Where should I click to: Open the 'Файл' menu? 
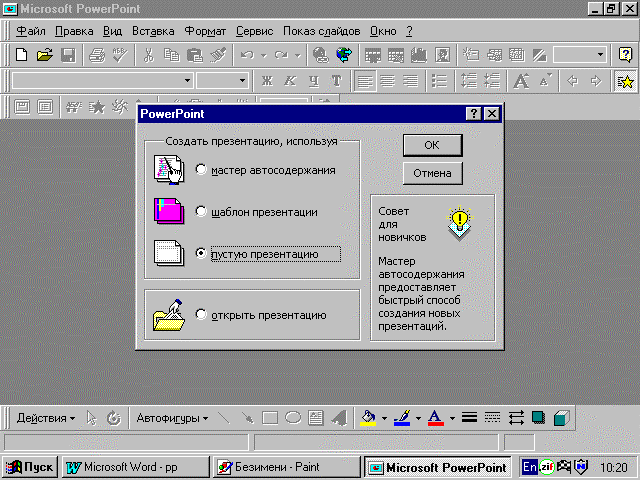31,31
